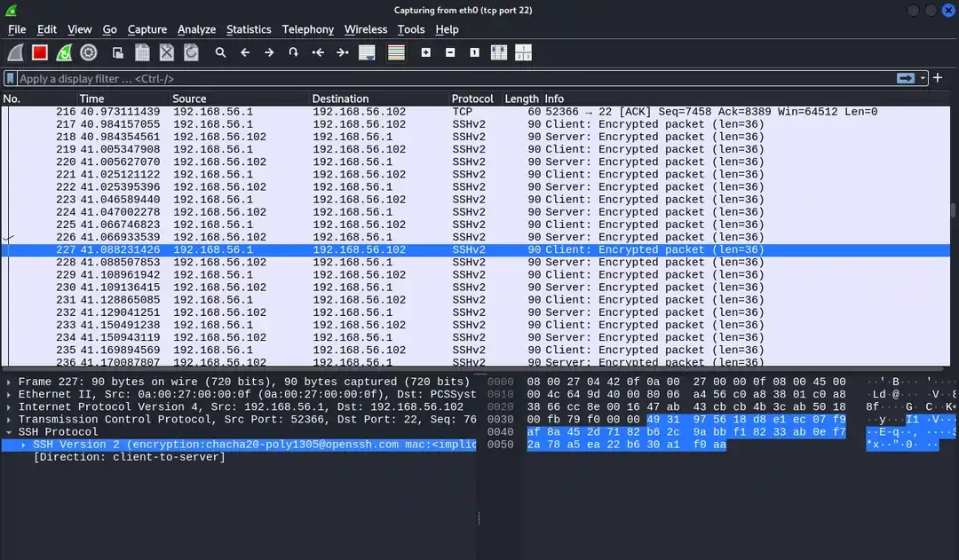Click the display filter input field
The width and height of the screenshot is (959, 560).
tap(456, 78)
